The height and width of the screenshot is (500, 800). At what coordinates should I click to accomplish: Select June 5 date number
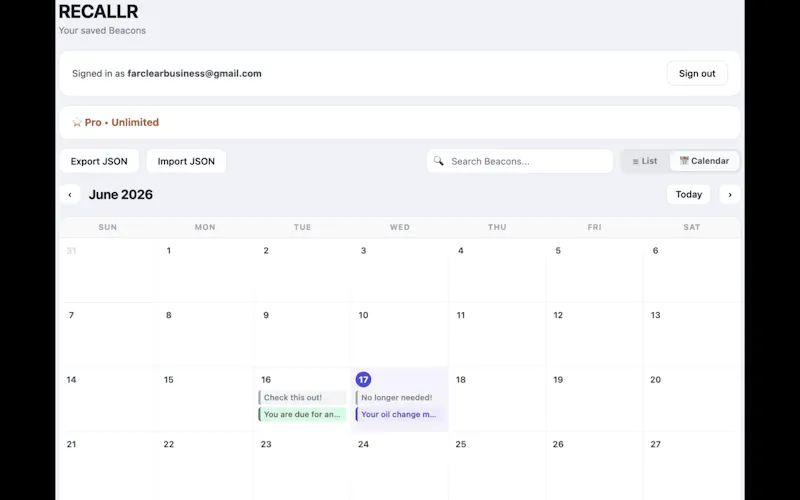coord(558,251)
